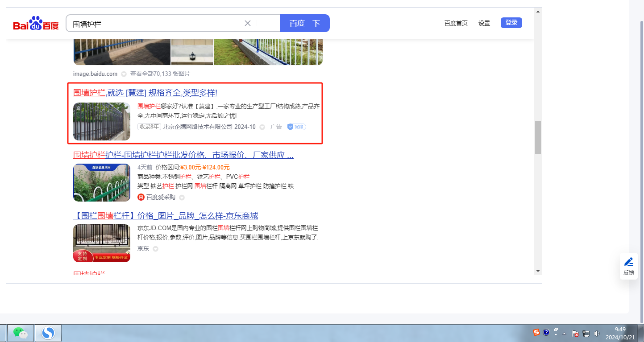Open Sogou browser from the taskbar
This screenshot has width=644, height=342.
click(x=48, y=333)
